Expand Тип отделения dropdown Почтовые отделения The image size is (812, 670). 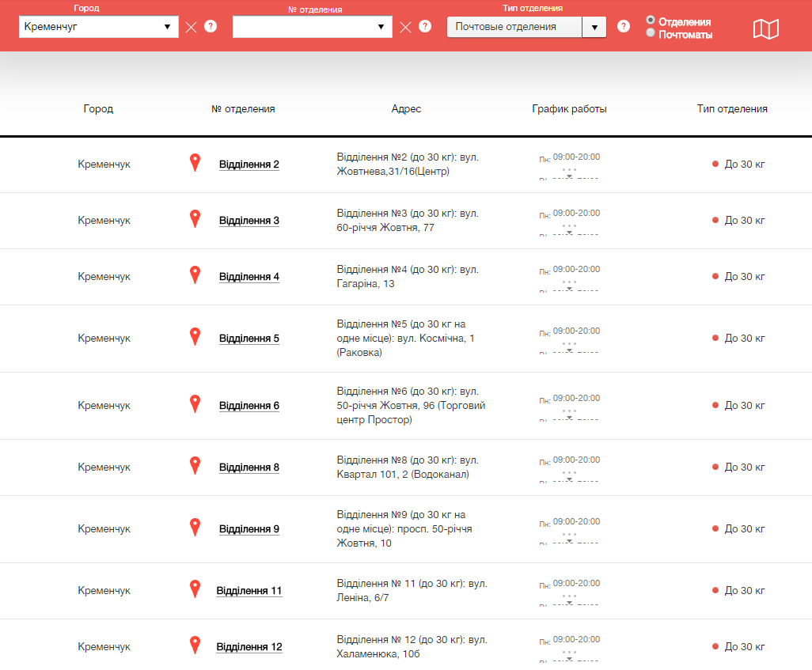[x=526, y=27]
